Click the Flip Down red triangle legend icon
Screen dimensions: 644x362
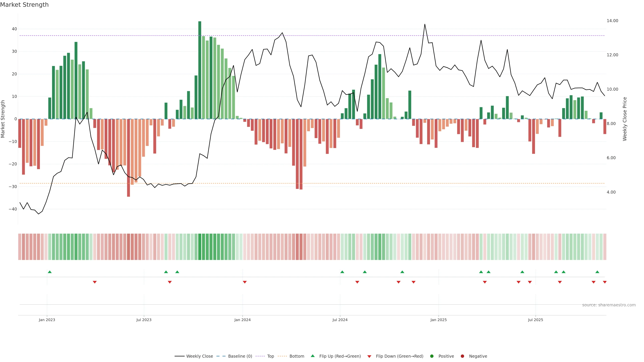click(369, 356)
